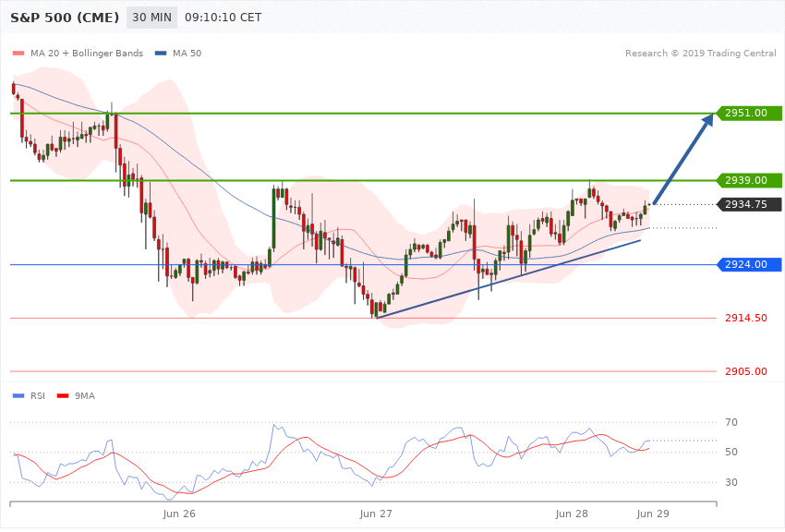Click the Jun 28 date axis label
785x532 pixels.
(572, 514)
